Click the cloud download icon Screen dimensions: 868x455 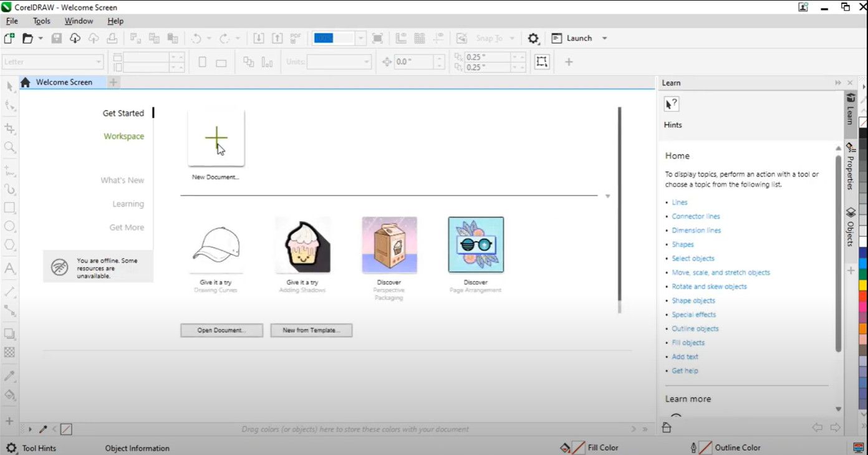point(75,38)
